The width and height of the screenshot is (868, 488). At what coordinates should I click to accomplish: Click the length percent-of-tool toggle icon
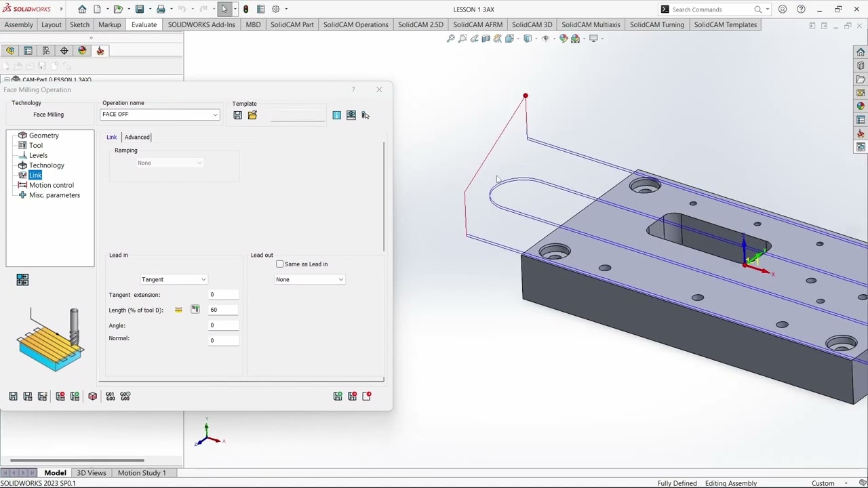tap(195, 310)
